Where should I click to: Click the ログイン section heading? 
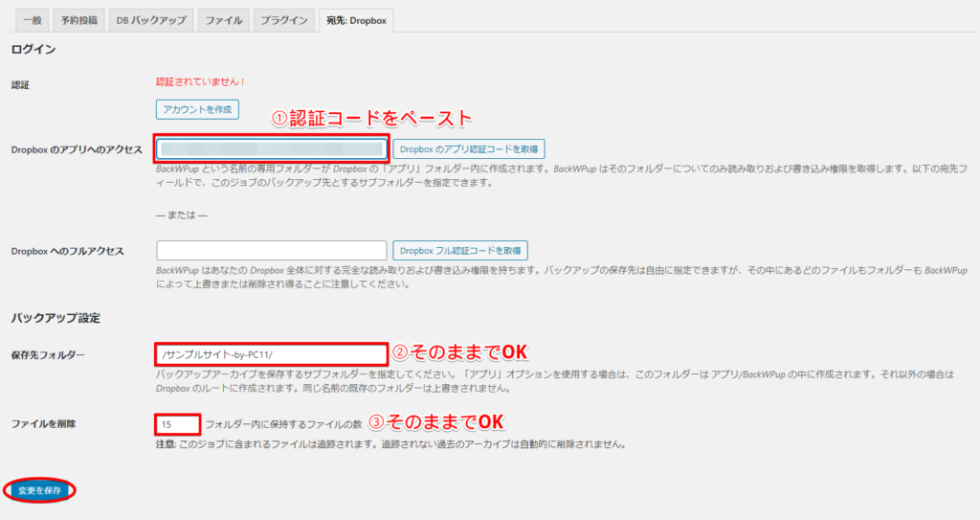pos(33,50)
